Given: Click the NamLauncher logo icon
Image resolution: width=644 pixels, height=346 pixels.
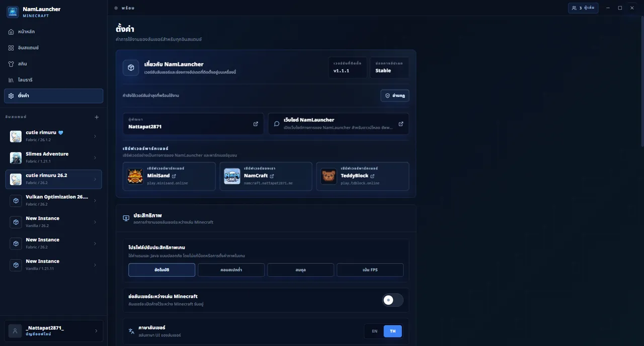Looking at the screenshot, I should click(13, 12).
